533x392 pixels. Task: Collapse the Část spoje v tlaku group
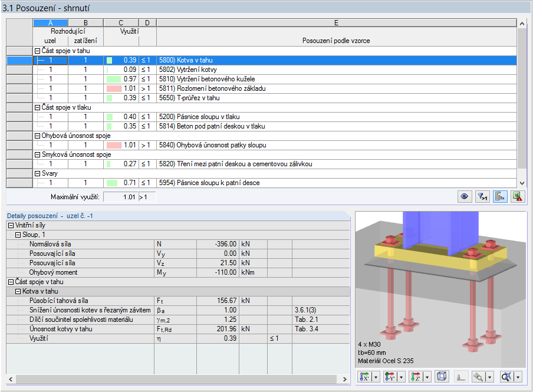pos(37,107)
